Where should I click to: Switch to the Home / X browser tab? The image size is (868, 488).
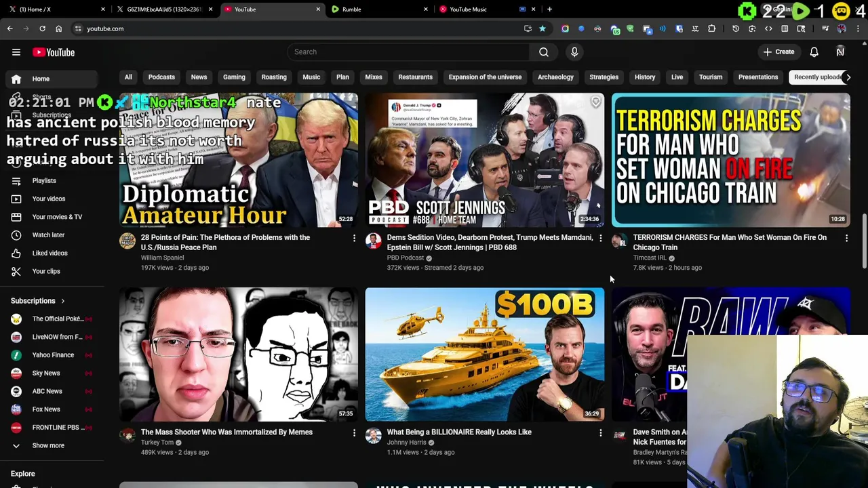(56, 9)
